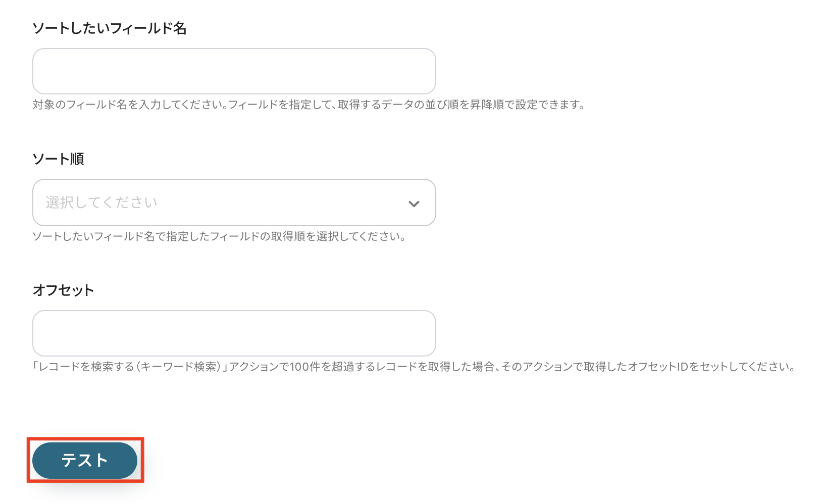Click the オフセット heading label
This screenshot has height=504, width=821.
(63, 290)
